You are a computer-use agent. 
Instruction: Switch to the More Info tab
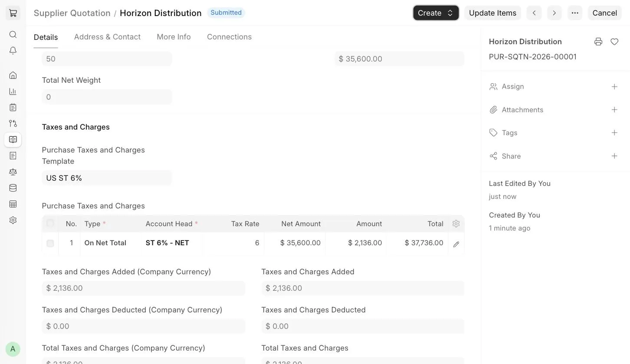click(x=174, y=37)
